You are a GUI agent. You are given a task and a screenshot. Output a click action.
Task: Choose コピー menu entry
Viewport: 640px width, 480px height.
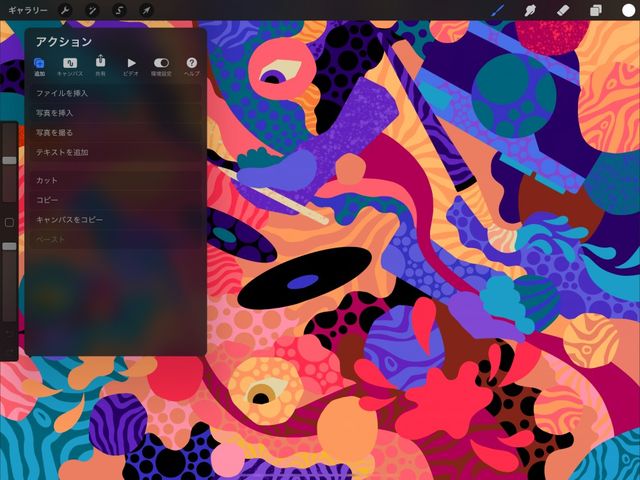[x=116, y=200]
